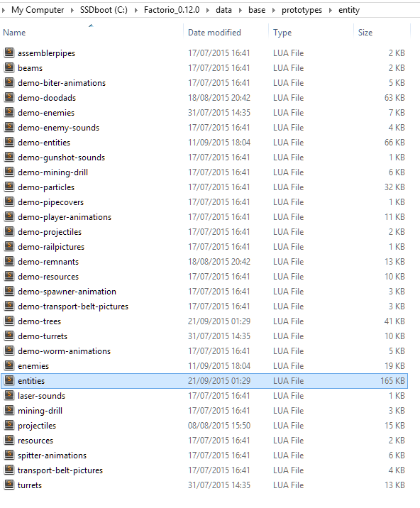Click the 66 KB size of demo-entities
Viewport: 420px width, 508px height.
tap(394, 142)
